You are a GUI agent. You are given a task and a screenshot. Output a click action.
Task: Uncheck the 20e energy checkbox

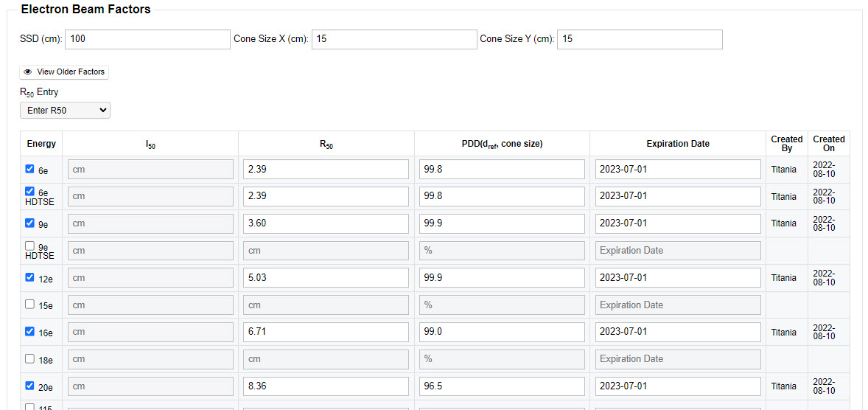[x=30, y=386]
